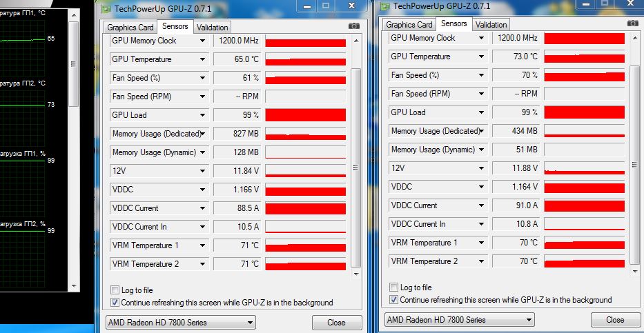Click Close button in left GPU-Z window
The width and height of the screenshot is (644, 333).
tap(337, 323)
